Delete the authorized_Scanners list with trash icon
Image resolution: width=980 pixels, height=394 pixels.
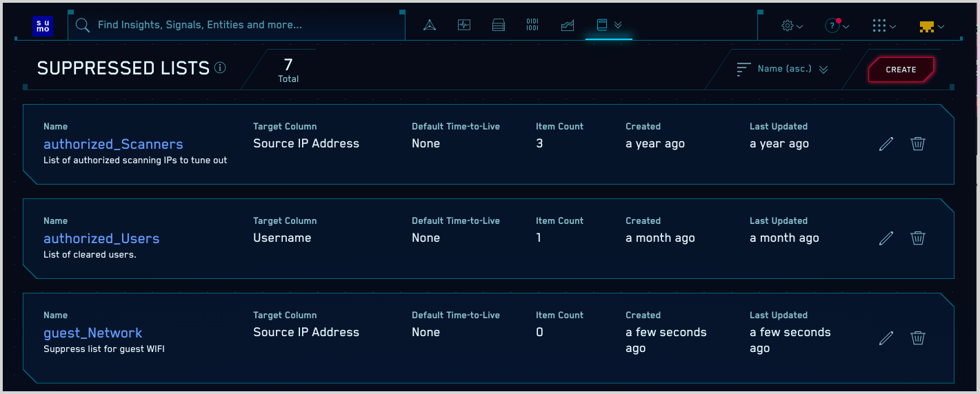pyautogui.click(x=918, y=143)
